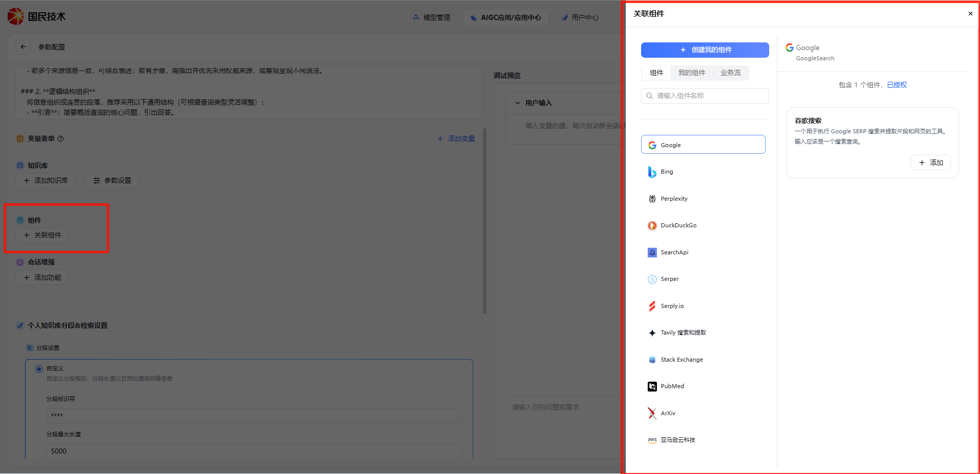Click the 会话增强 section icon
Image resolution: width=980 pixels, height=474 pixels.
pyautogui.click(x=20, y=262)
